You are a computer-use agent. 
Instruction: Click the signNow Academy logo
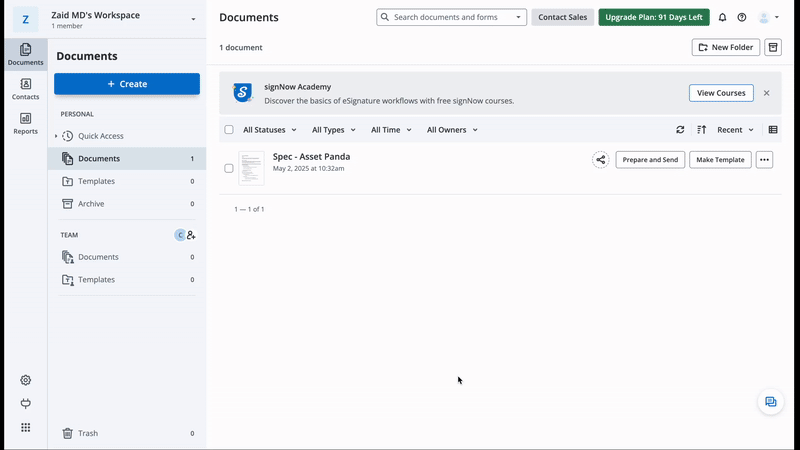242,93
